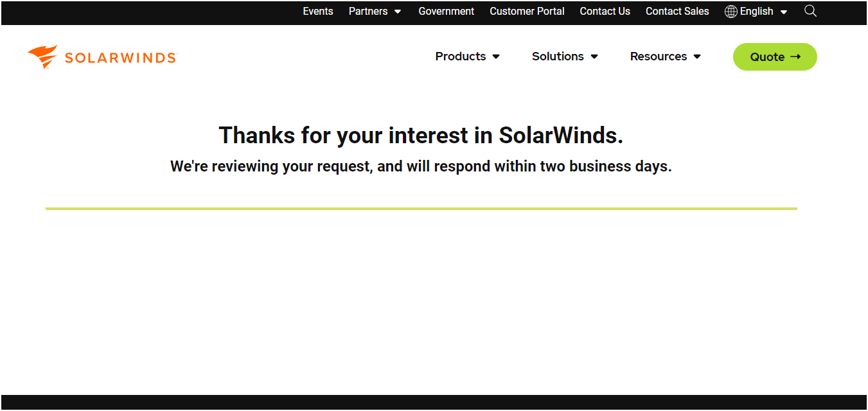The height and width of the screenshot is (411, 868).
Task: Click Contact Sales link
Action: tap(677, 12)
